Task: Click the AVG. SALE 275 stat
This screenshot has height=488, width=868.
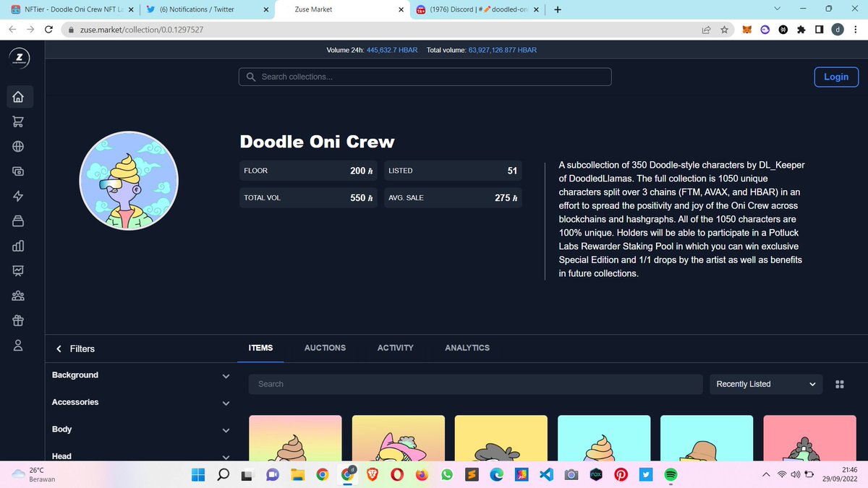Action: click(453, 197)
